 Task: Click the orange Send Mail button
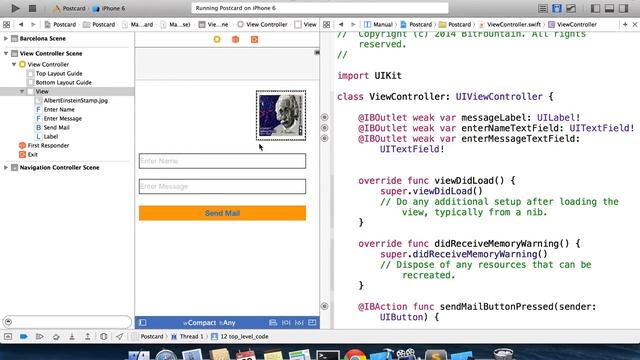tap(222, 213)
